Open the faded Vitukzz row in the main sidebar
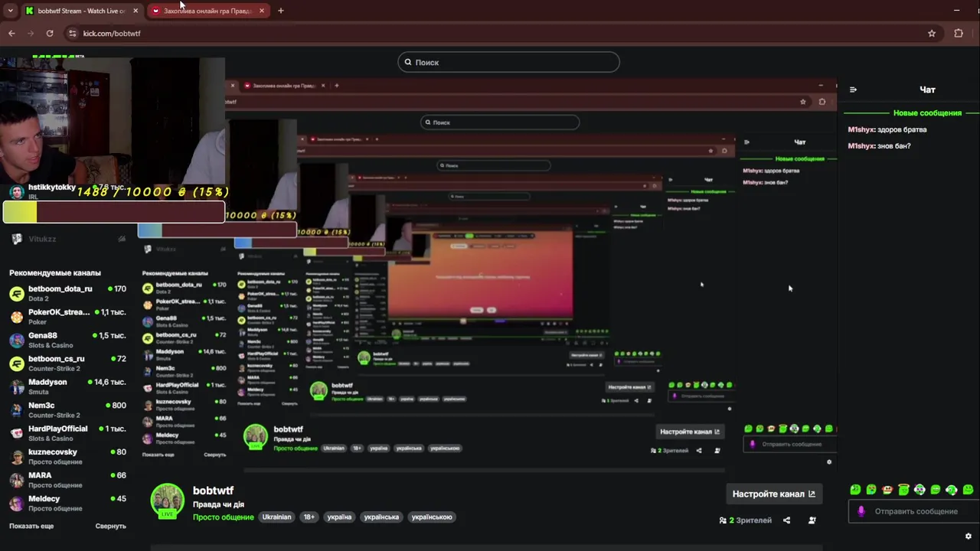Screen dimensions: 980x551 click(67, 240)
